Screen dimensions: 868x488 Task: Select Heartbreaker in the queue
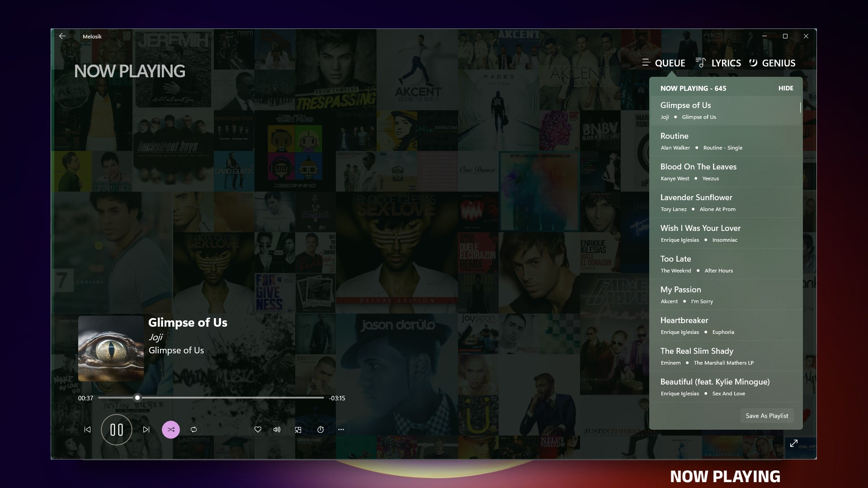726,325
